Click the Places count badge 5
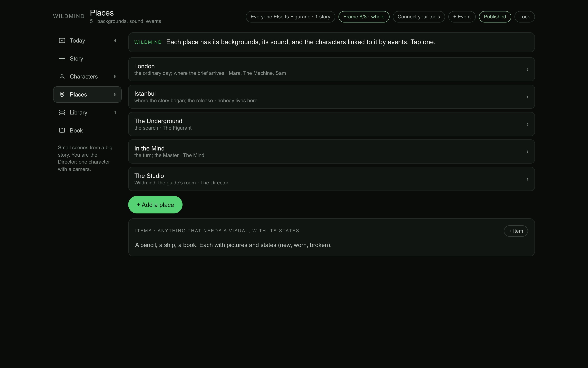The height and width of the screenshot is (368, 588). click(115, 95)
